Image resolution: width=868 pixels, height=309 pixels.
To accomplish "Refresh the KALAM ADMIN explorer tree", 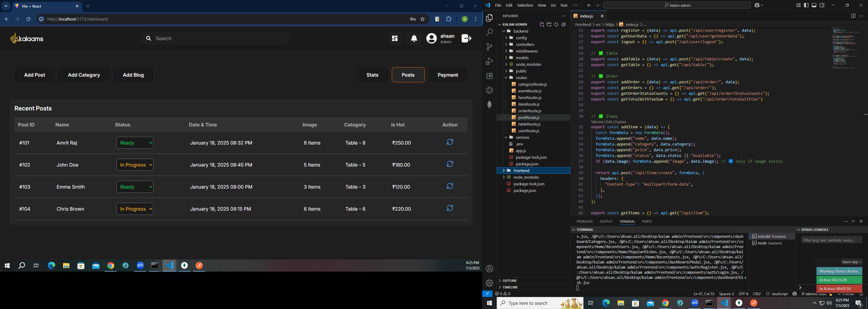I will 556,24.
